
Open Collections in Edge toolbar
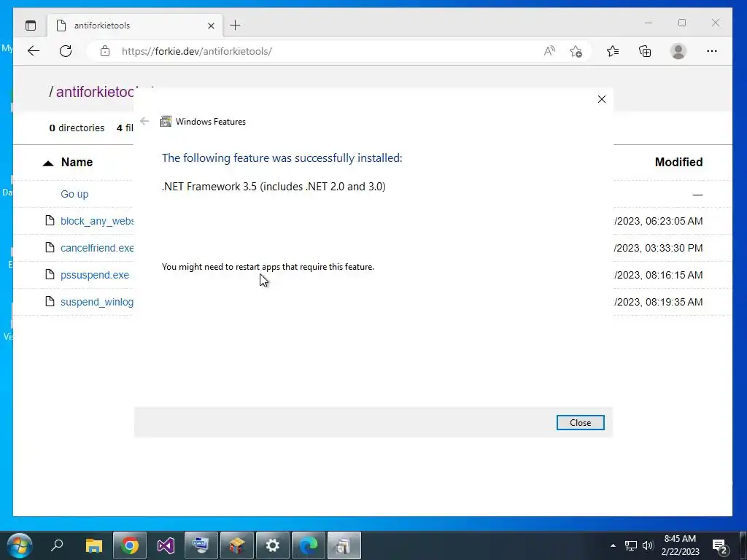coord(645,51)
